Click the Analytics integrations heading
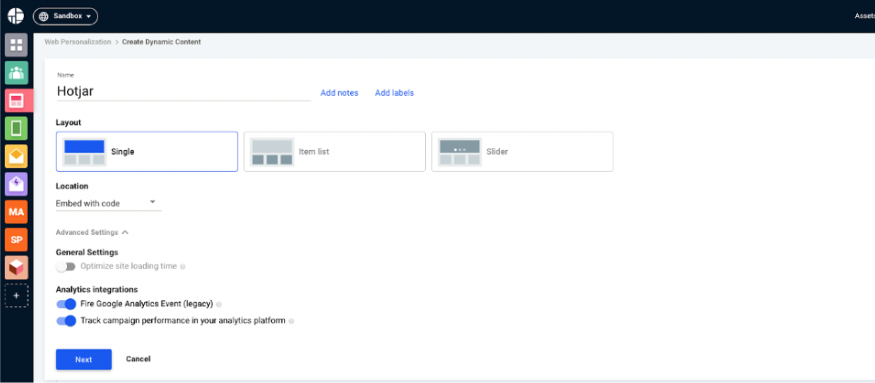 (x=97, y=289)
